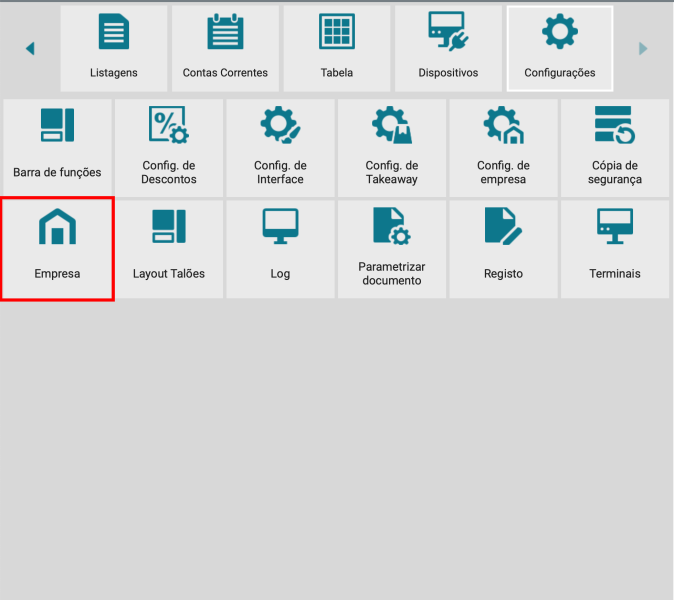Click the Empresa text label

57,273
